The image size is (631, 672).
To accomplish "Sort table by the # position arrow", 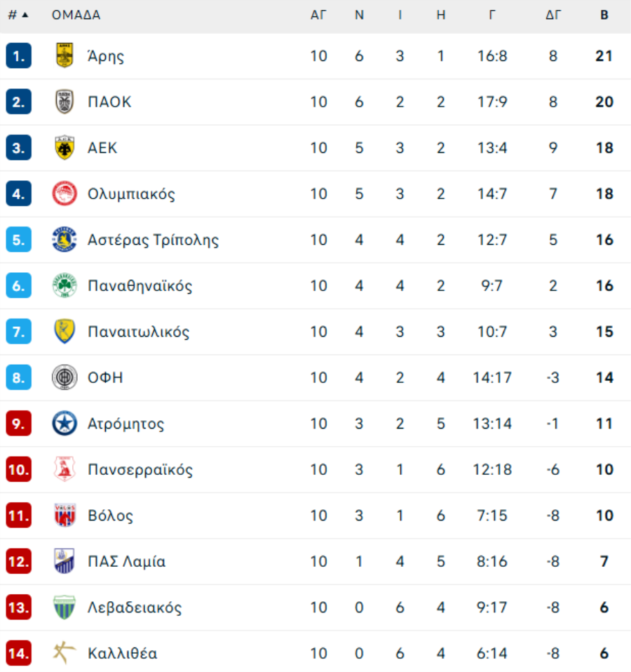I will click(18, 15).
